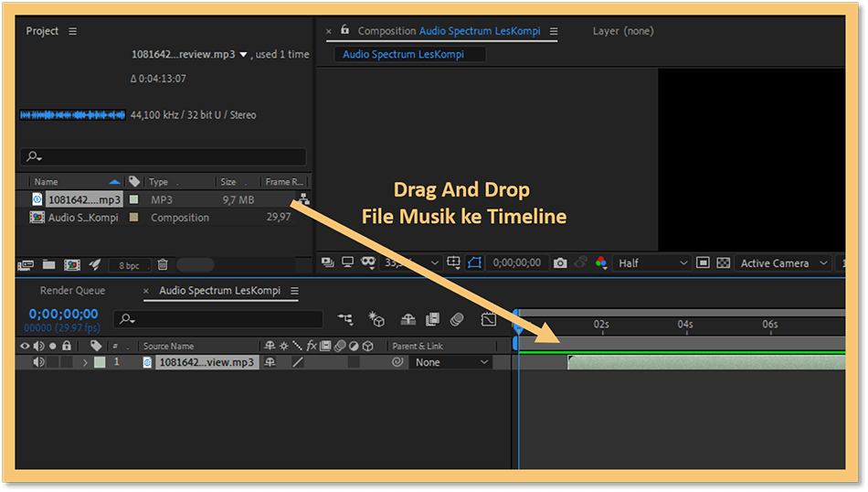Enable motion blur icon in timeline
868x492 pixels.
[x=457, y=318]
